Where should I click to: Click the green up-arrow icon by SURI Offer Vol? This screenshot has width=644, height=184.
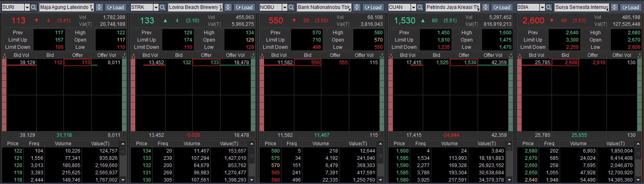pyautogui.click(x=124, y=55)
